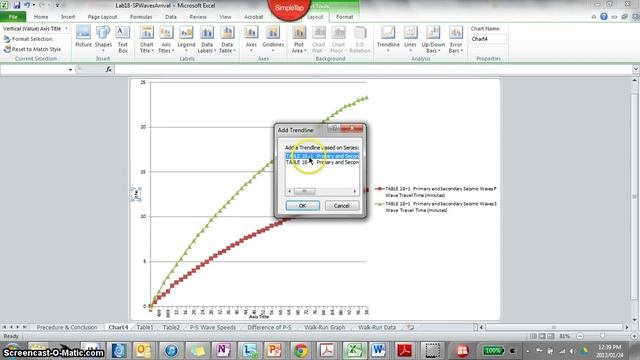This screenshot has width=640, height=360.
Task: Open the Procedure & Conclusion sheet
Action: [x=67, y=327]
